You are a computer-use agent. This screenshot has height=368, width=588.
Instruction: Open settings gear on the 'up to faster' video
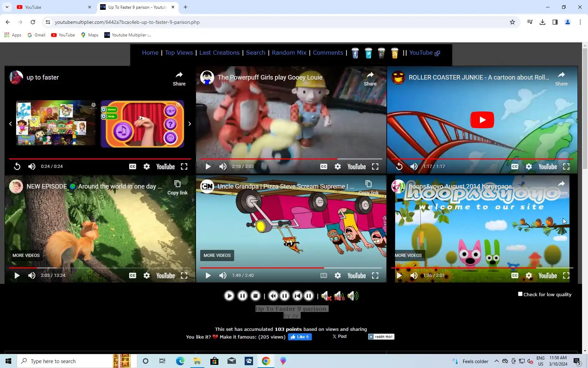click(147, 166)
